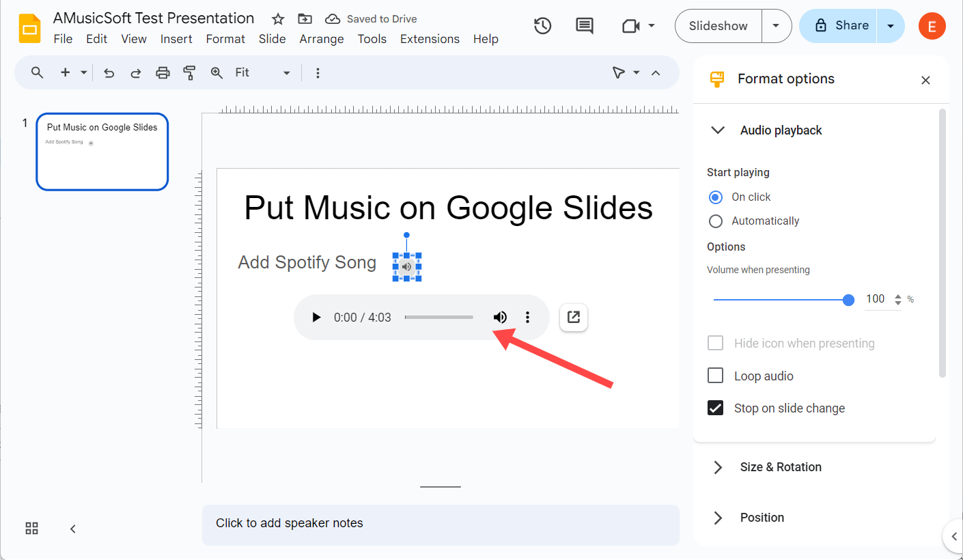Open the Help menu
Image resolution: width=963 pixels, height=560 pixels.
486,39
